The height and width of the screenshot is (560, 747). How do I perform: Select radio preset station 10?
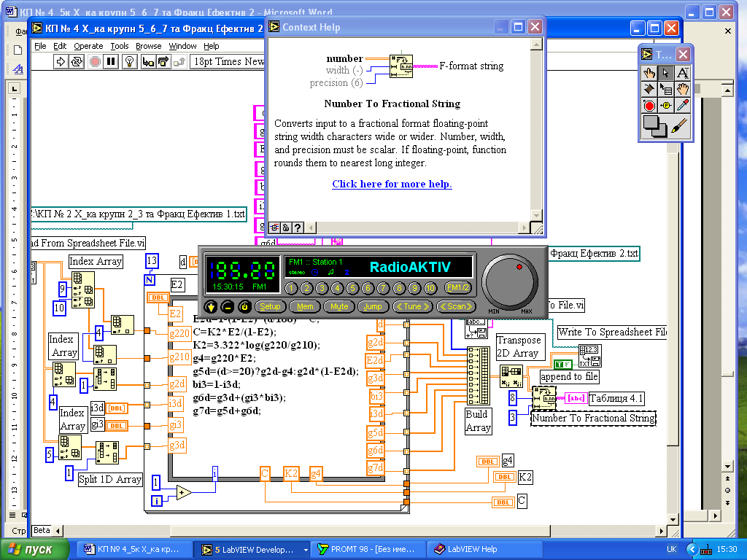[x=430, y=288]
